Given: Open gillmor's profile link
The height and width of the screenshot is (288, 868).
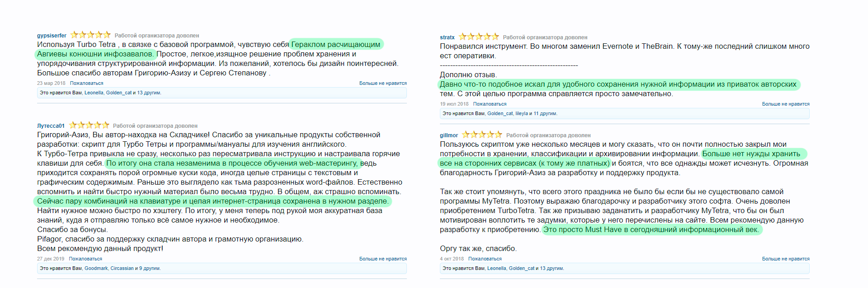Looking at the screenshot, I should [449, 135].
